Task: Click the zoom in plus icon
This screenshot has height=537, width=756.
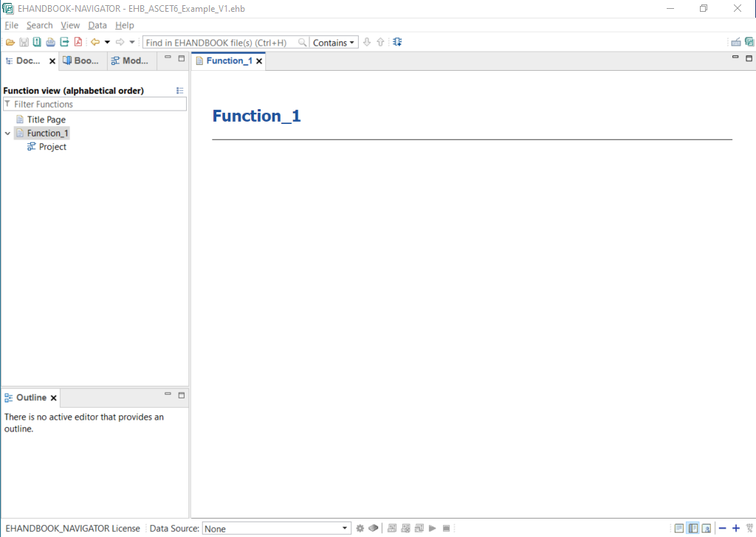Action: point(735,528)
